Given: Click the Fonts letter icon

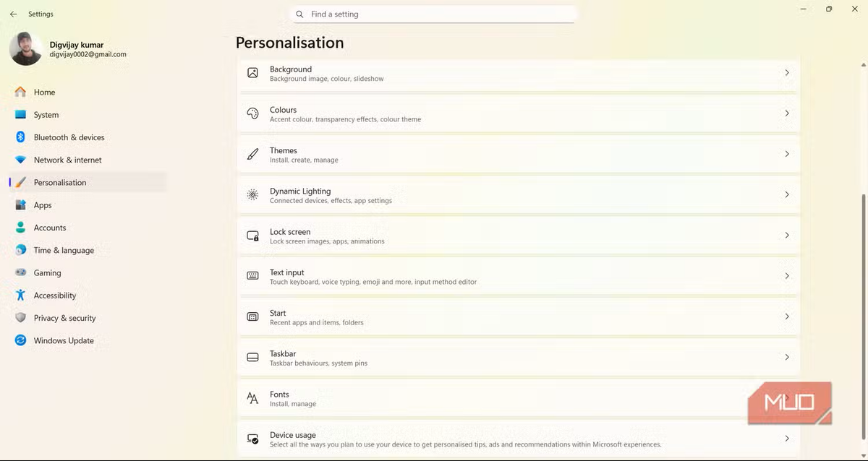Looking at the screenshot, I should [252, 398].
